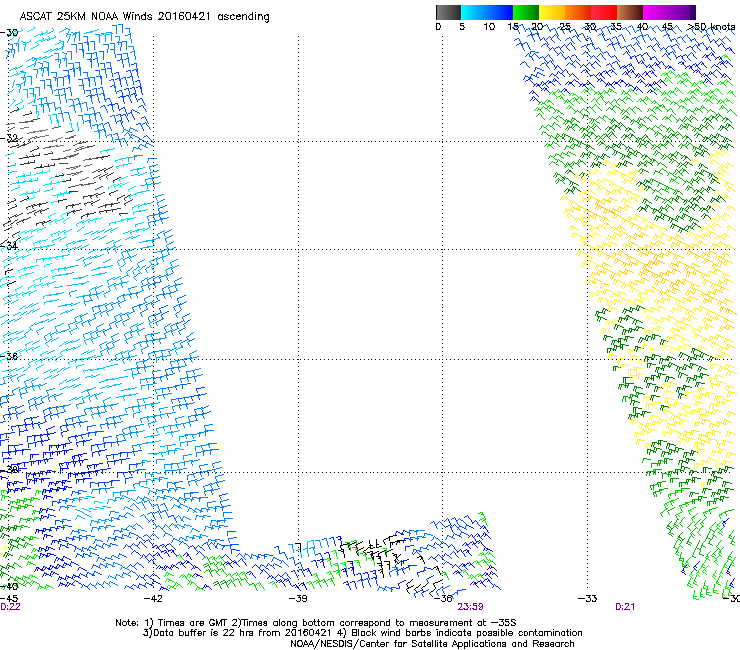Click the red 30-35 knots legend segment
The image size is (740, 650).
point(604,12)
